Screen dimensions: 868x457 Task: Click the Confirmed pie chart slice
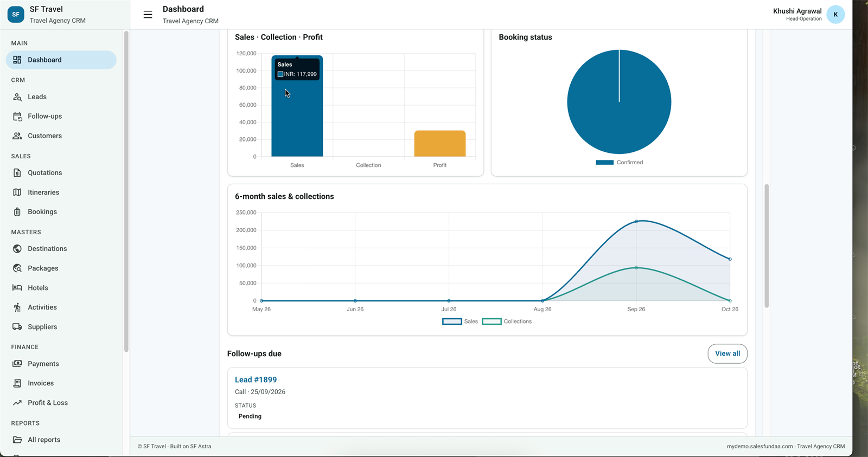click(619, 102)
